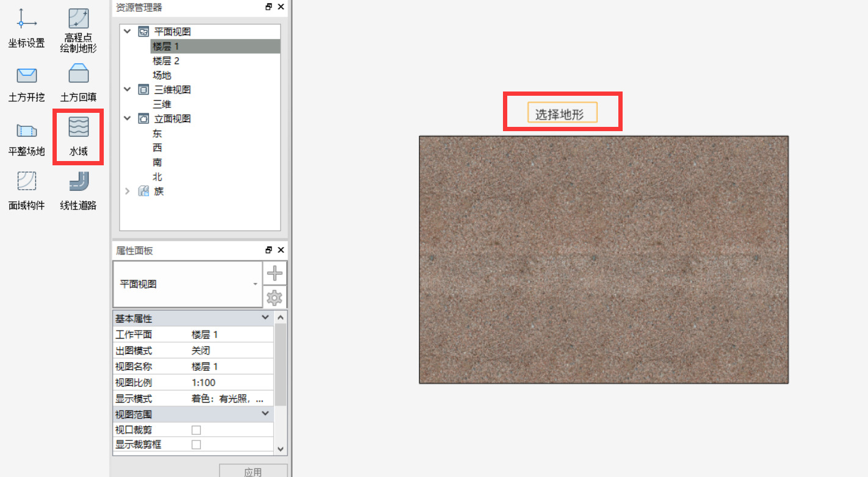Viewport: 868px width, 477px height.
Task: Choose the 土方回填 backfill tool
Action: click(79, 83)
